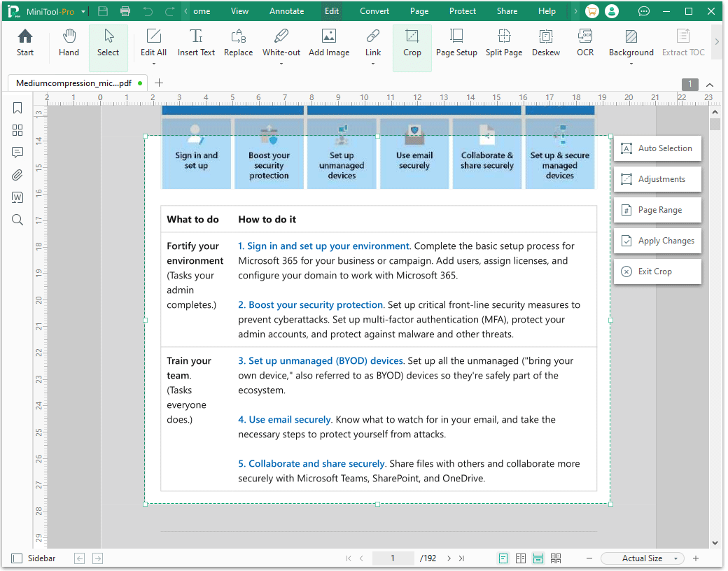Image resolution: width=728 pixels, height=571 pixels.
Task: Switch to the Convert menu
Action: pyautogui.click(x=374, y=11)
